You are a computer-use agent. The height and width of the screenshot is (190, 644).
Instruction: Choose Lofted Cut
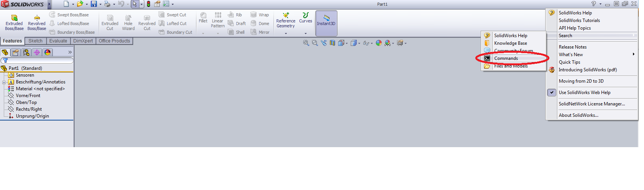(172, 24)
